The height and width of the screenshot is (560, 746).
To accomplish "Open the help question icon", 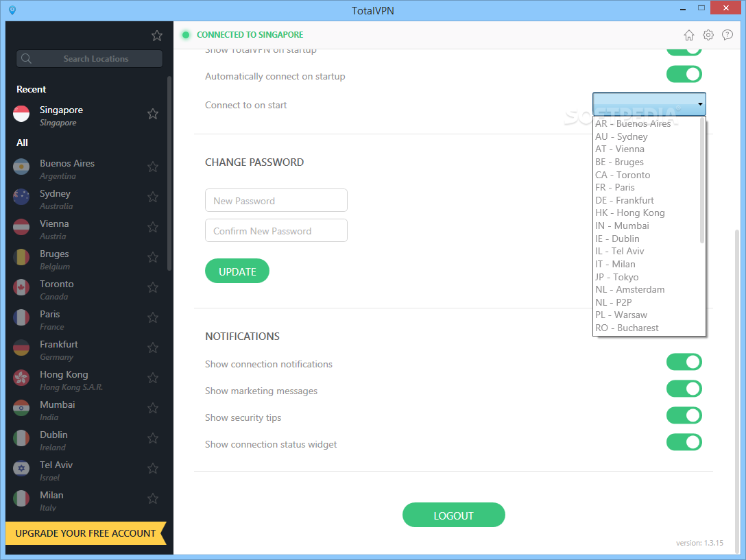I will tap(727, 35).
